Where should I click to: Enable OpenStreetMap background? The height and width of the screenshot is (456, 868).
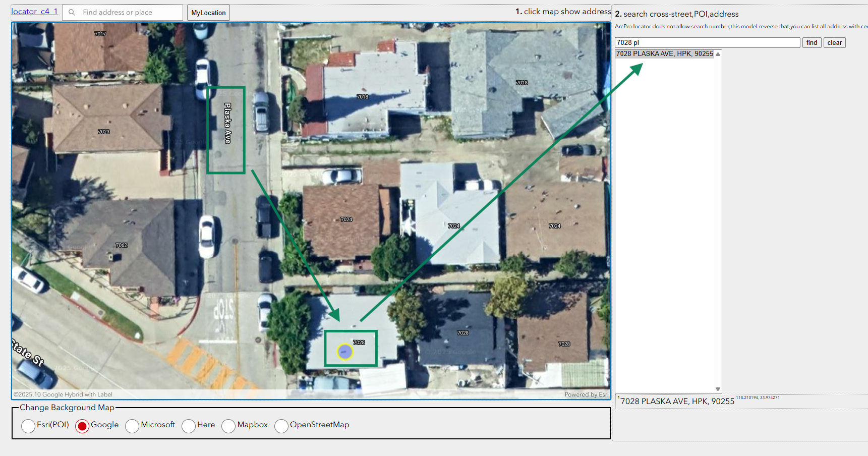click(281, 426)
